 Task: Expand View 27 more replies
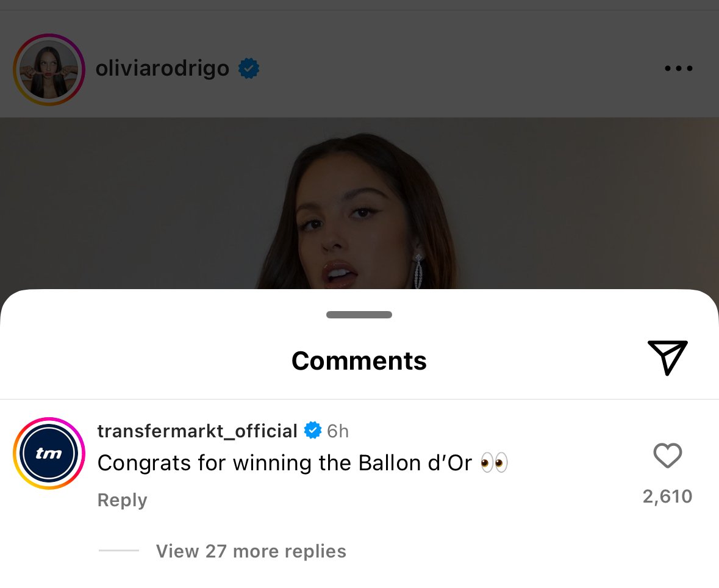pyautogui.click(x=251, y=551)
